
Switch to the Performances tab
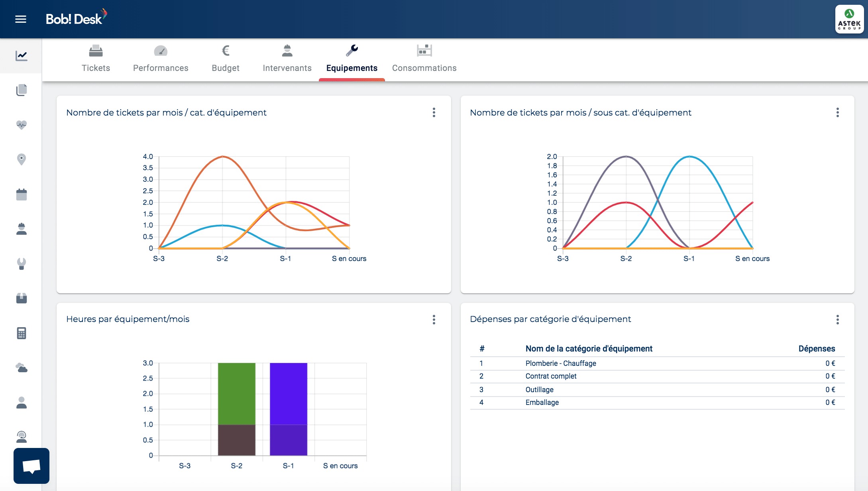click(x=161, y=60)
